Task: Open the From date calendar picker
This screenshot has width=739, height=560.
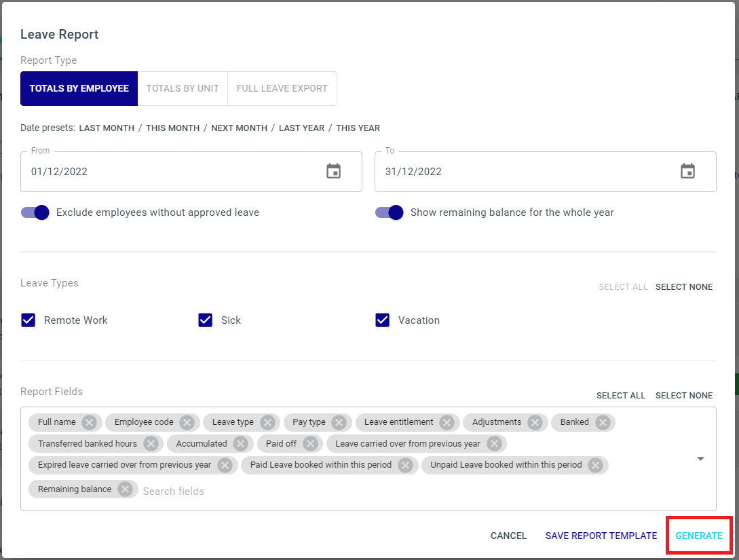Action: click(334, 171)
